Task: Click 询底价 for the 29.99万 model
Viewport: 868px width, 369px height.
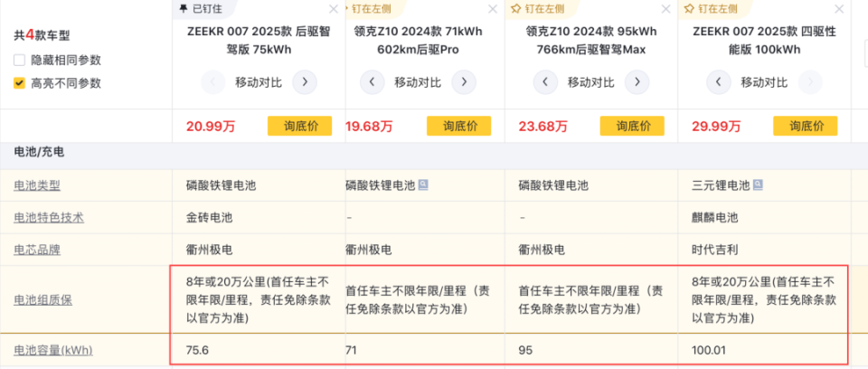Action: click(805, 126)
